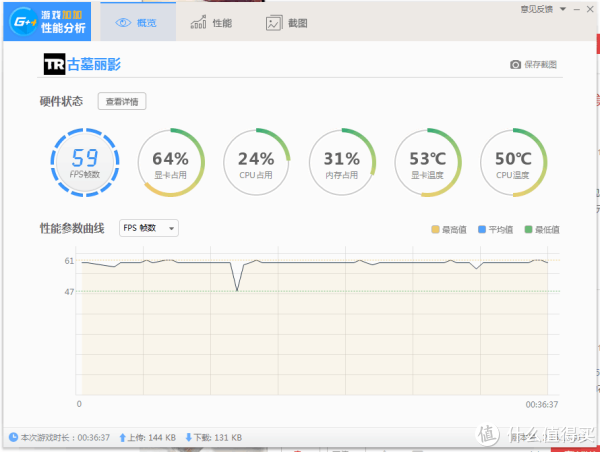Expand the dropdown arrow beside 意见反馈

pyautogui.click(x=563, y=9)
